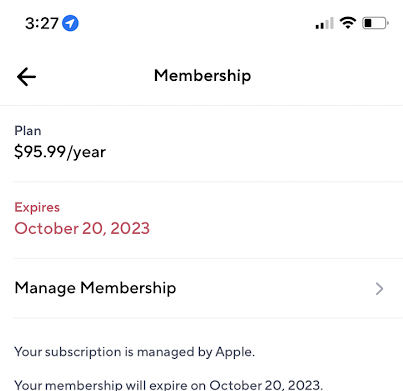Tap the Plan label
This screenshot has height=391, width=403.
click(28, 131)
